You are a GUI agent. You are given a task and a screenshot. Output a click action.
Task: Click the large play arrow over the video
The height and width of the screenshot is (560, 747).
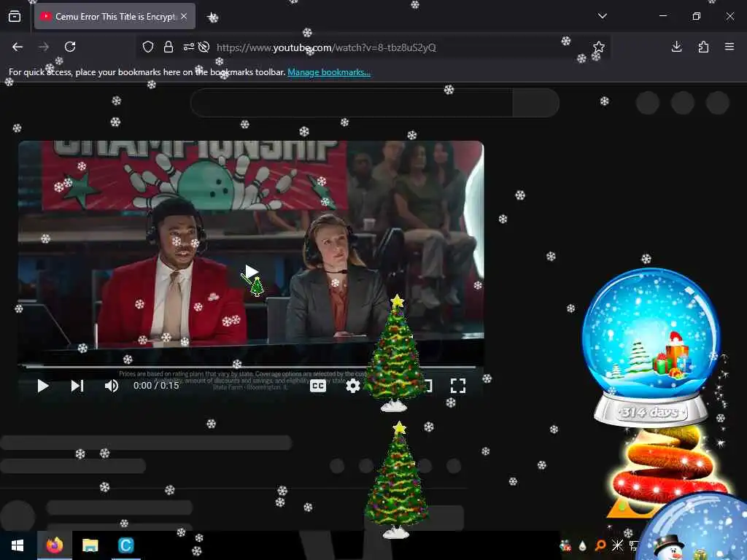point(251,272)
